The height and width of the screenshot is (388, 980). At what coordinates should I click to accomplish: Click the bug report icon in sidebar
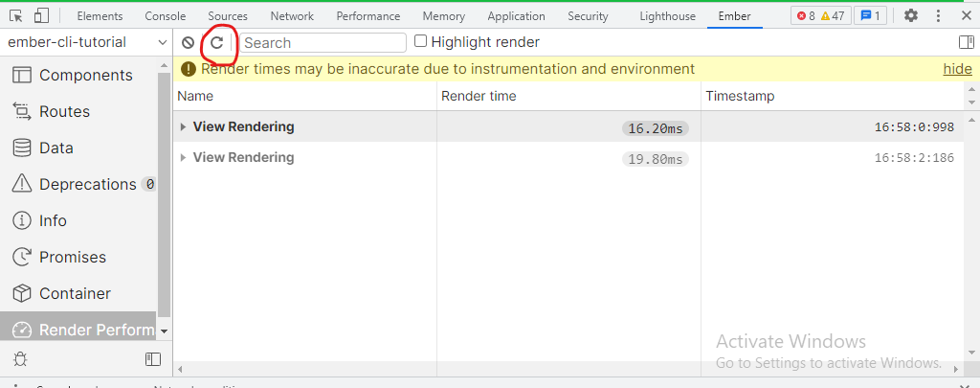[x=21, y=359]
